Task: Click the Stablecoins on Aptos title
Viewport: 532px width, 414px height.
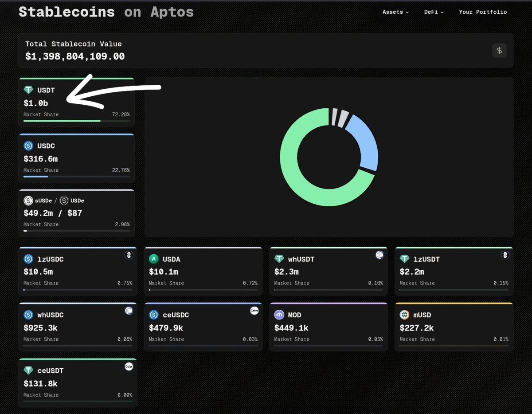Action: [106, 12]
